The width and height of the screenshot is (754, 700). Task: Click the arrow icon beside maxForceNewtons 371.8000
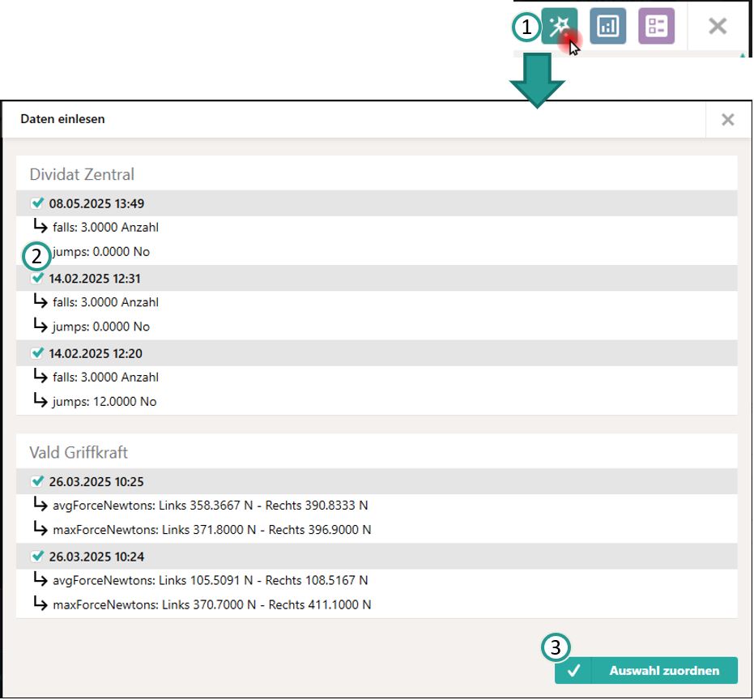40,529
